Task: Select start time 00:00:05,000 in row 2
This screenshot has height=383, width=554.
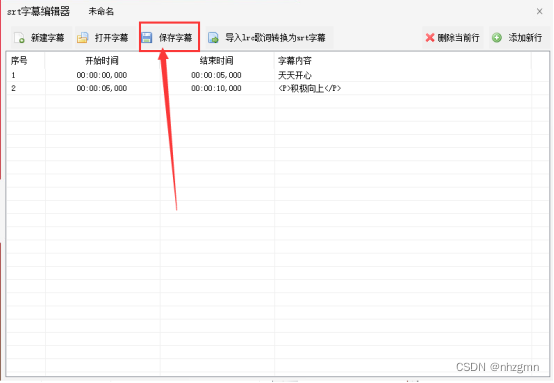Action: [x=102, y=88]
